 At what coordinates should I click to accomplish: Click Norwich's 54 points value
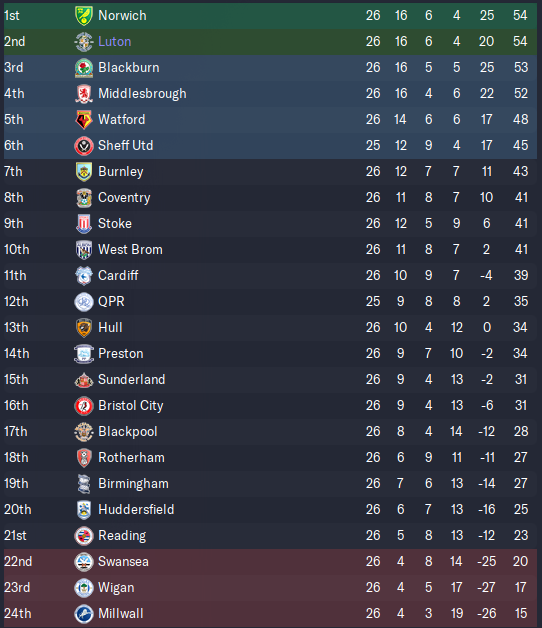tap(520, 16)
